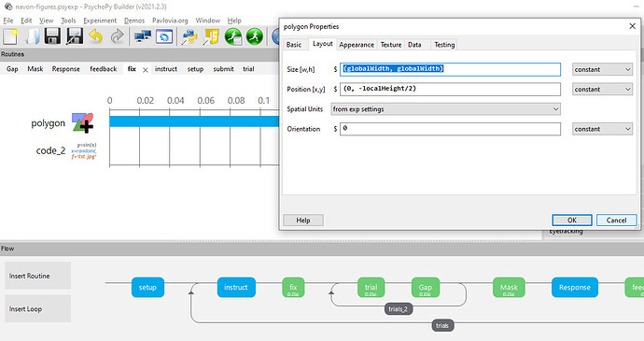The height and width of the screenshot is (341, 644).
Task: Click the trial routine in Flow
Action: [x=371, y=287]
